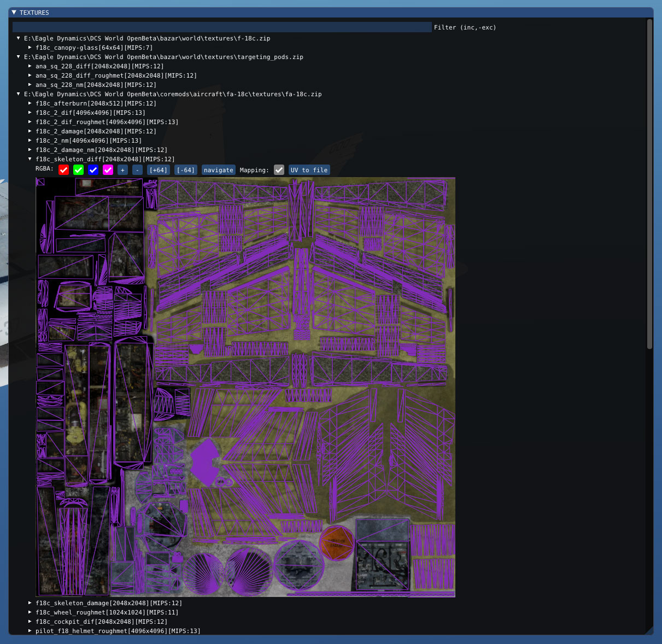
Task: Click the UV to file button
Action: [x=309, y=170]
